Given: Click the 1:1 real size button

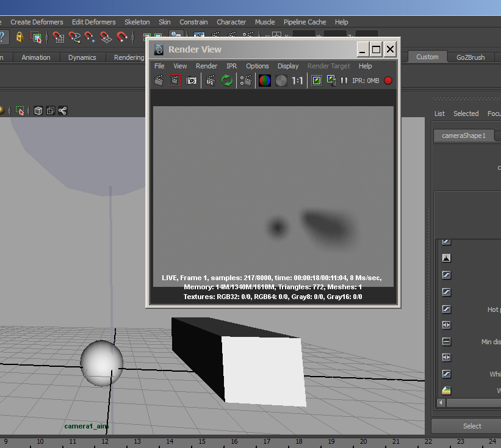Looking at the screenshot, I should [x=297, y=81].
